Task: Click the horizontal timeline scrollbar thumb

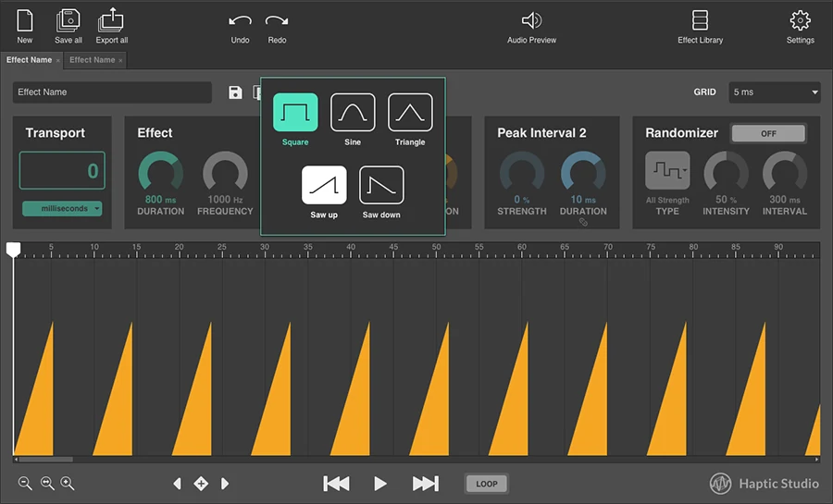Action: (45, 460)
